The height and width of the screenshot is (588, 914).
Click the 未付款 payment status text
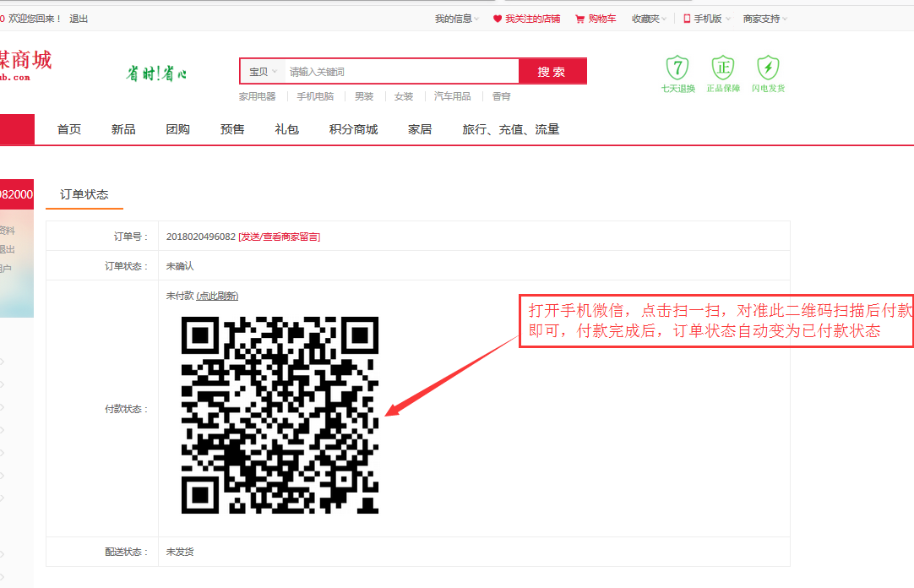tap(180, 296)
